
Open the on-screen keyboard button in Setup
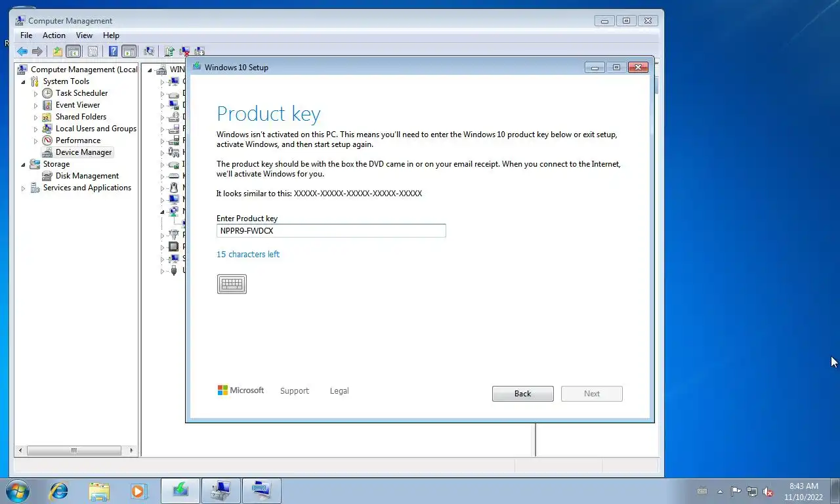[x=232, y=283]
